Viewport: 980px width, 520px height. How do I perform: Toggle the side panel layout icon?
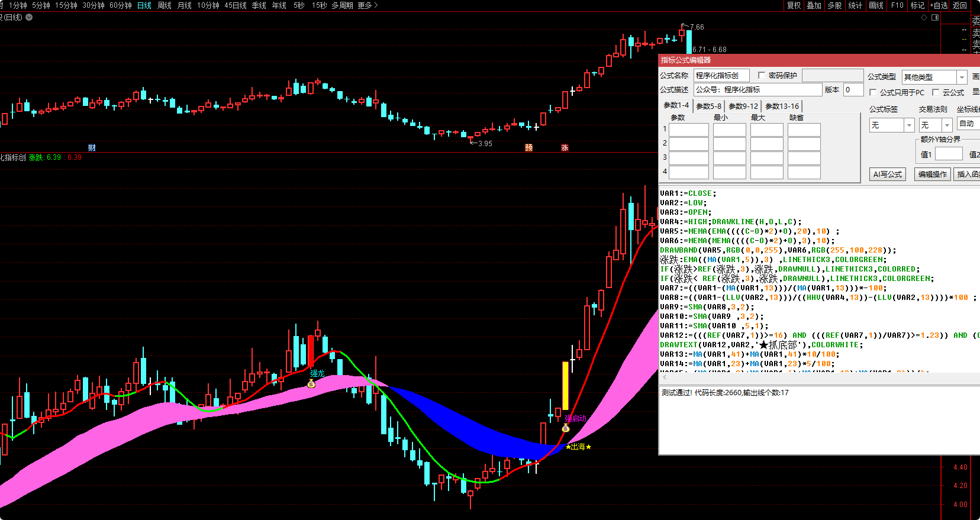935,18
